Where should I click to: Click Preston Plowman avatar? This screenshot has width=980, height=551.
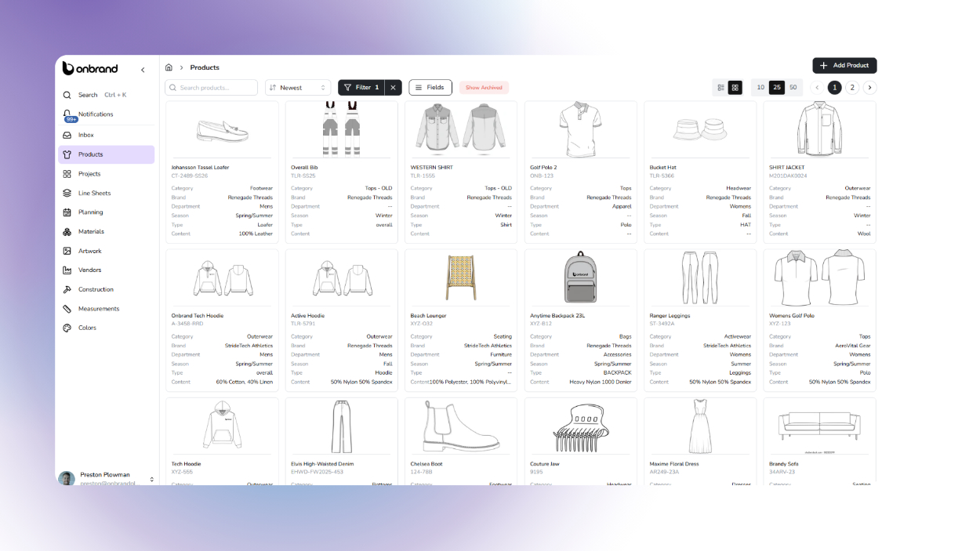point(67,479)
